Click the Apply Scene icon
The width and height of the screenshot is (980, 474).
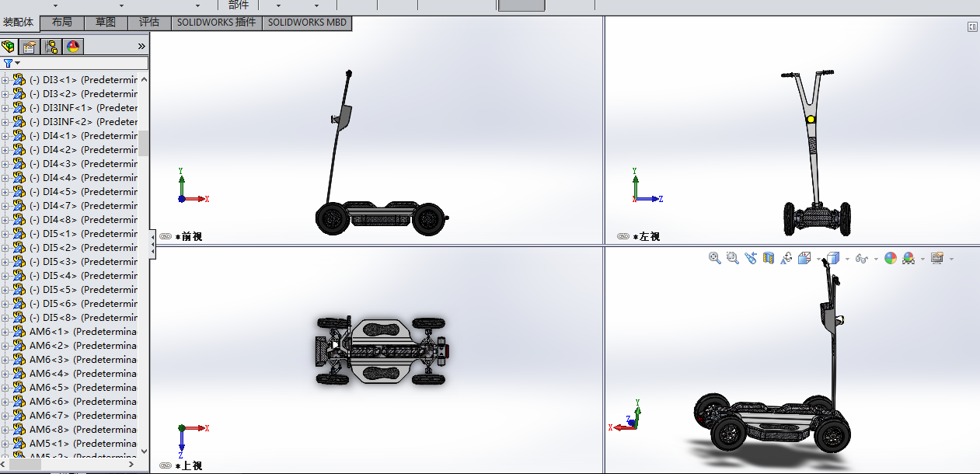coord(908,258)
